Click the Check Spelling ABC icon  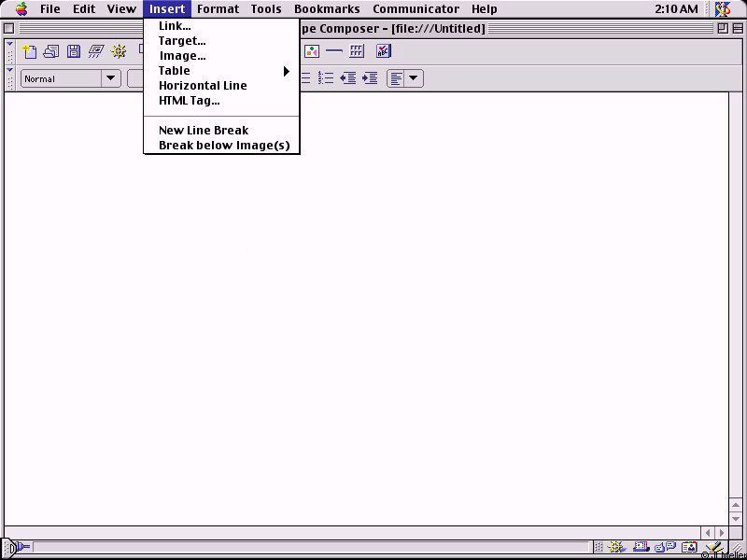tap(383, 51)
